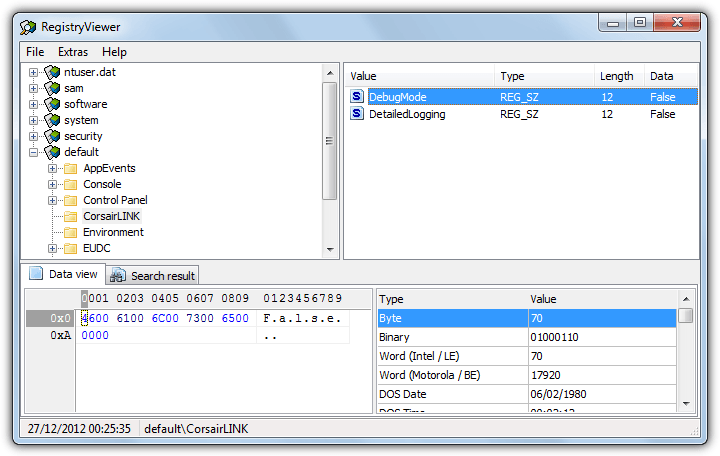Click the CorsairLINK folder icon

click(x=70, y=216)
